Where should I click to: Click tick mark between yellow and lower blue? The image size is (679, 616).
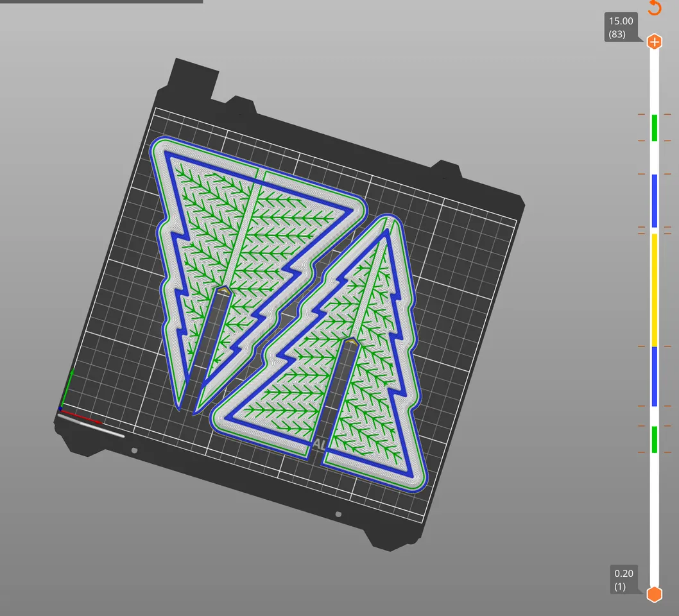click(x=642, y=346)
